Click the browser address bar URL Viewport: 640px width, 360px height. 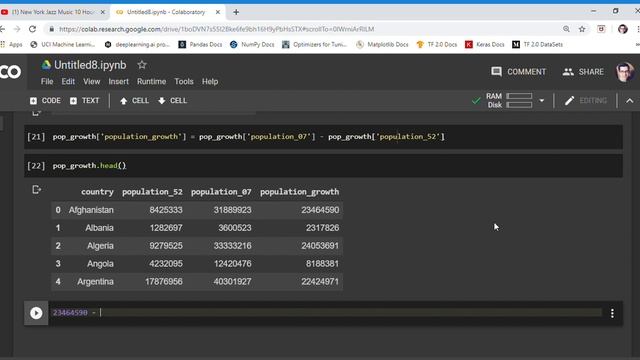click(x=216, y=29)
